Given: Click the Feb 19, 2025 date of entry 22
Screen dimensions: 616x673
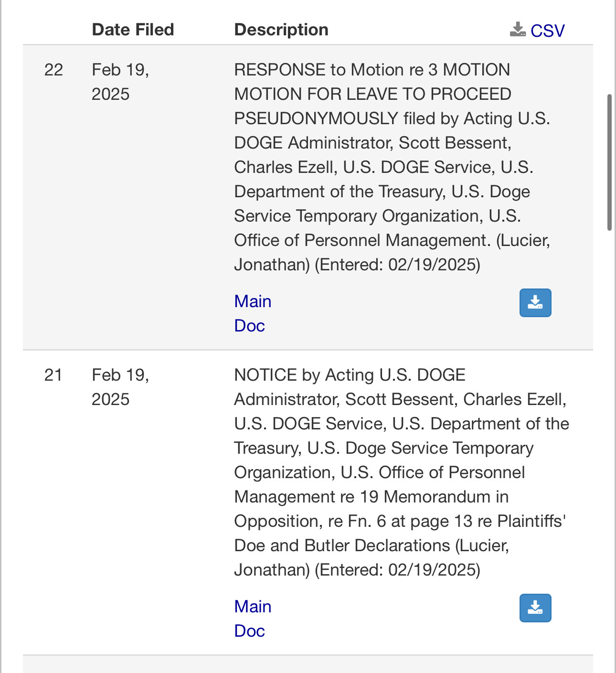Looking at the screenshot, I should point(120,82).
